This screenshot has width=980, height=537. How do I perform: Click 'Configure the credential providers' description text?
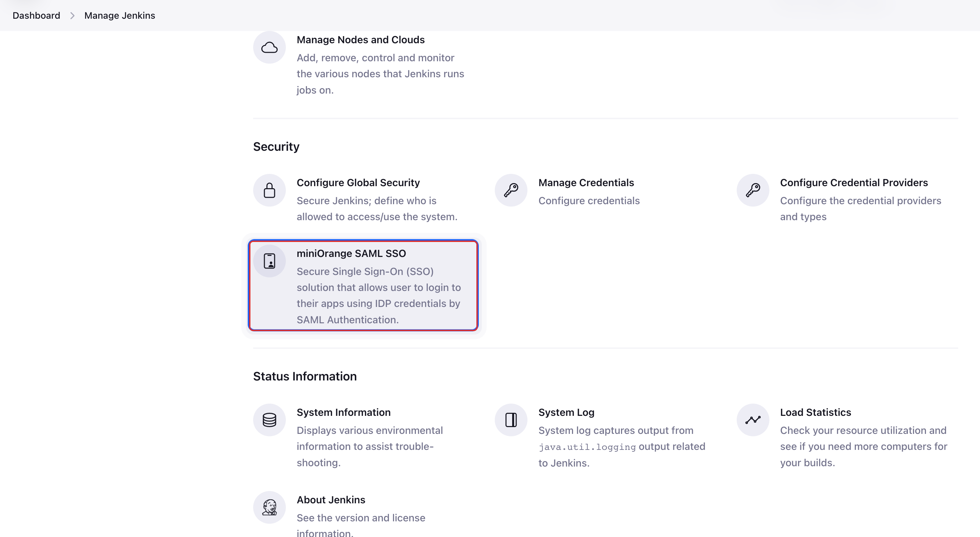point(861,200)
